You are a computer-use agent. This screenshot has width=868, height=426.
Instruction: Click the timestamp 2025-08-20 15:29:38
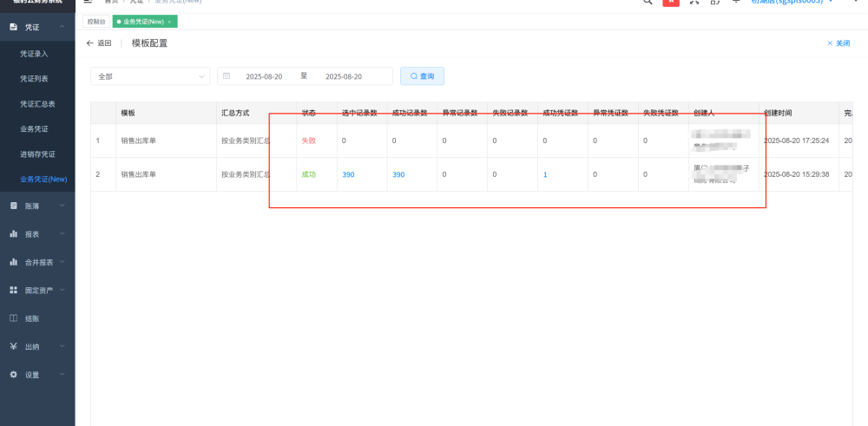click(797, 175)
